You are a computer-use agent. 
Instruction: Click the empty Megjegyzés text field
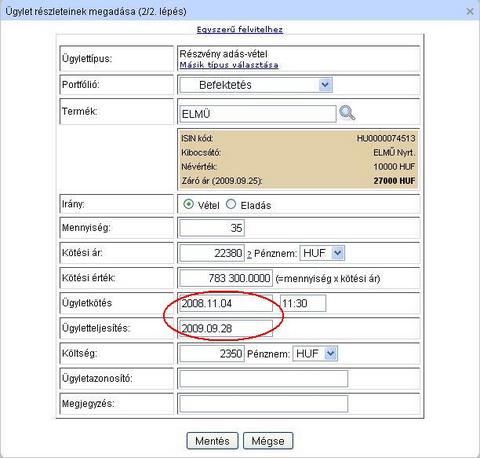(x=264, y=404)
